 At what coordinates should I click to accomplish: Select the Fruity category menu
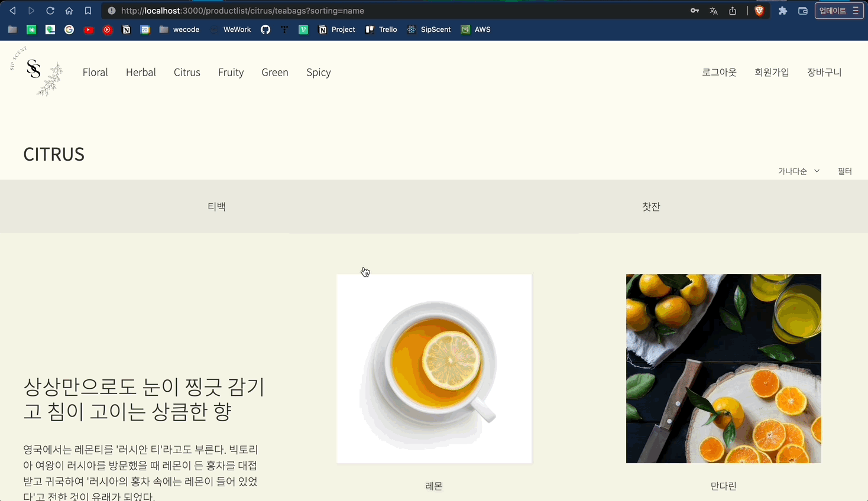click(231, 72)
